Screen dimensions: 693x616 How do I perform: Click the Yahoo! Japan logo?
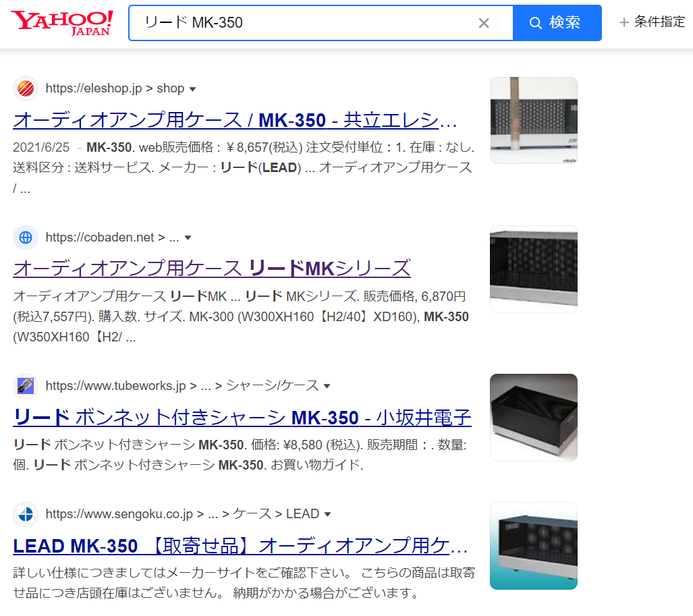(62, 23)
